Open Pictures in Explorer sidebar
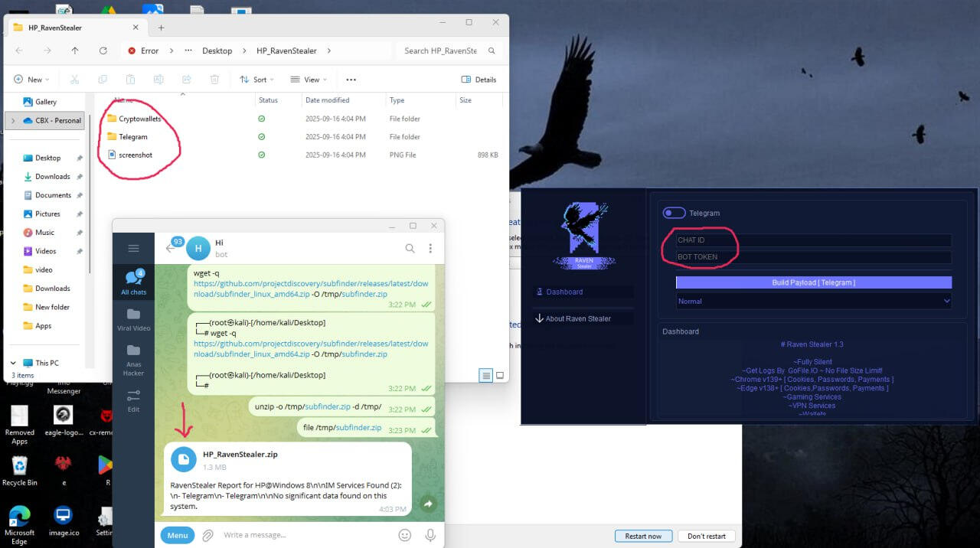The image size is (980, 548). [47, 214]
